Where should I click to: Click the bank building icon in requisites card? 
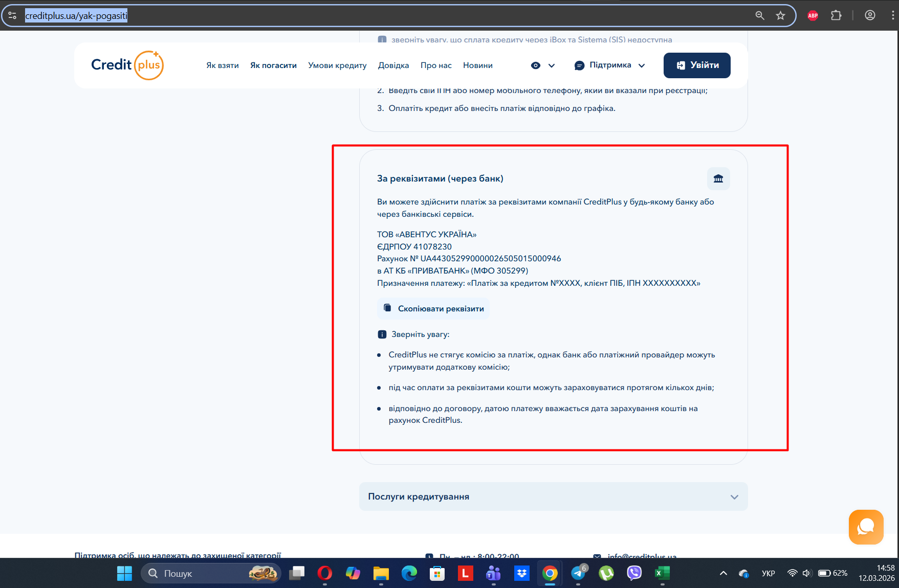point(718,178)
